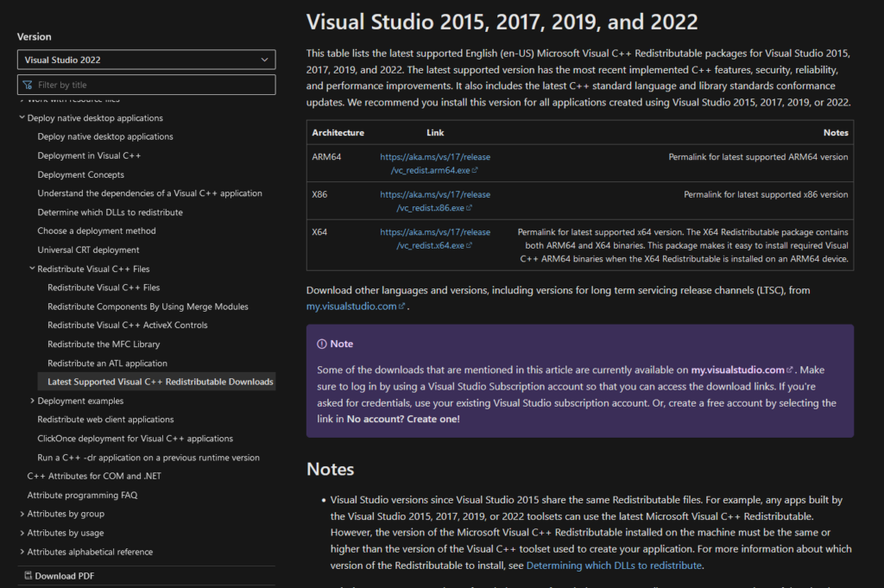Click external-link icon beside vc_redist.arm64.exe
This screenshot has width=884, height=588.
pyautogui.click(x=475, y=170)
